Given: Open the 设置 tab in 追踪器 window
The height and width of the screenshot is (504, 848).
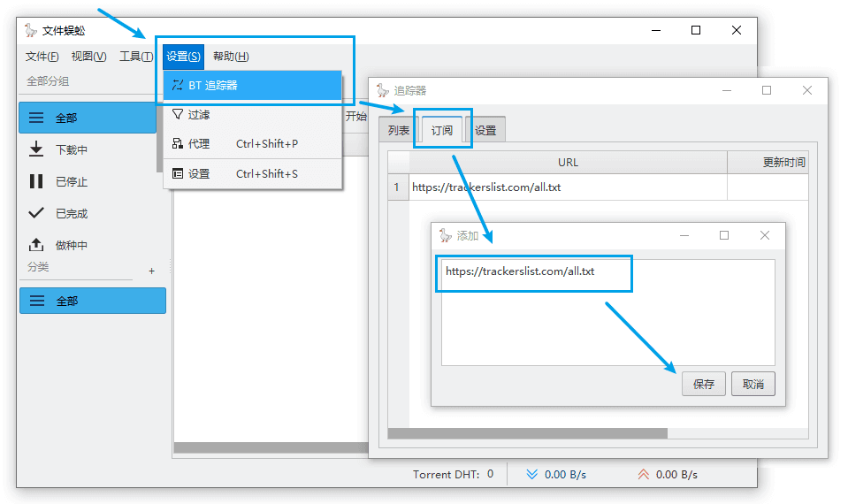Looking at the screenshot, I should (485, 131).
